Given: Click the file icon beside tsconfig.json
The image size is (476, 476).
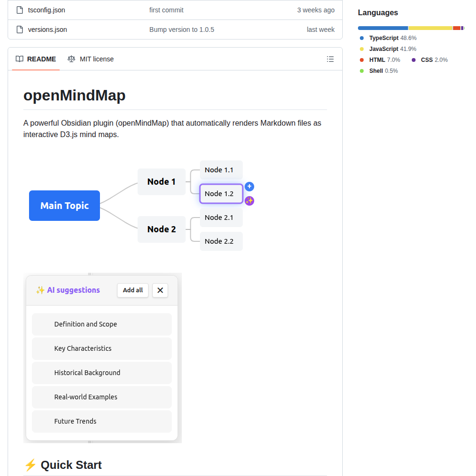Looking at the screenshot, I should [x=19, y=10].
